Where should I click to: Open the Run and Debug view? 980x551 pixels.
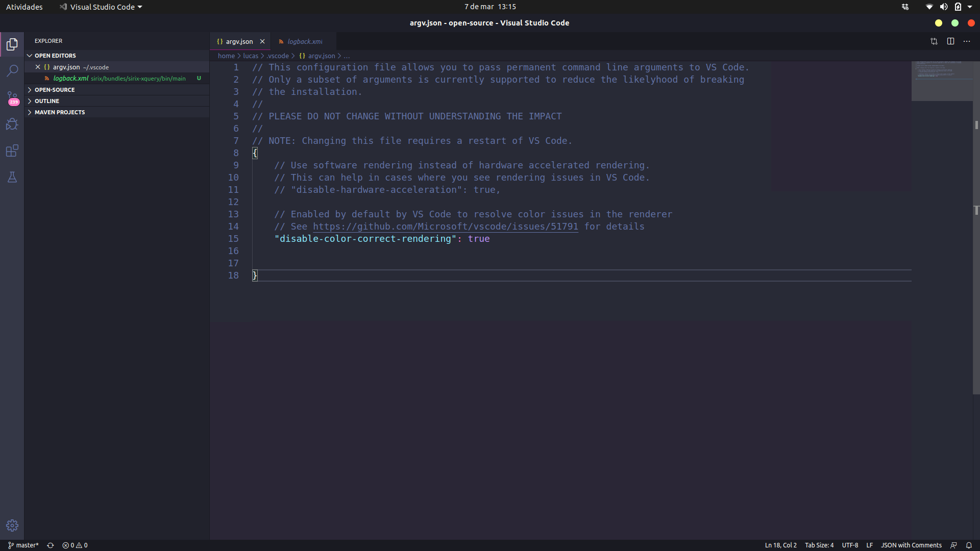click(x=12, y=124)
